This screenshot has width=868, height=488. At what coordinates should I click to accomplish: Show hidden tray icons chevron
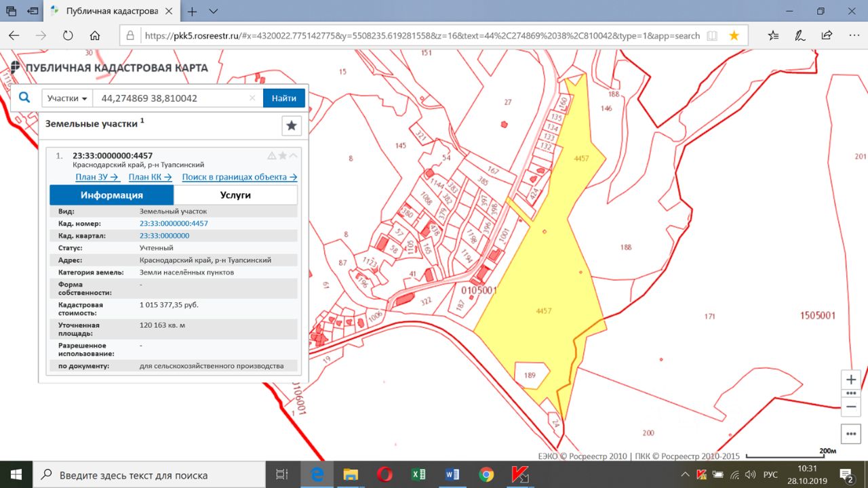tap(686, 474)
